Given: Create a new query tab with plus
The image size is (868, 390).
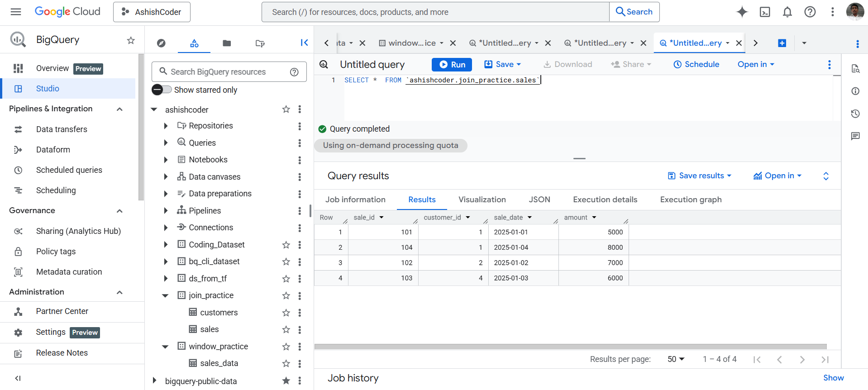Looking at the screenshot, I should (x=782, y=43).
